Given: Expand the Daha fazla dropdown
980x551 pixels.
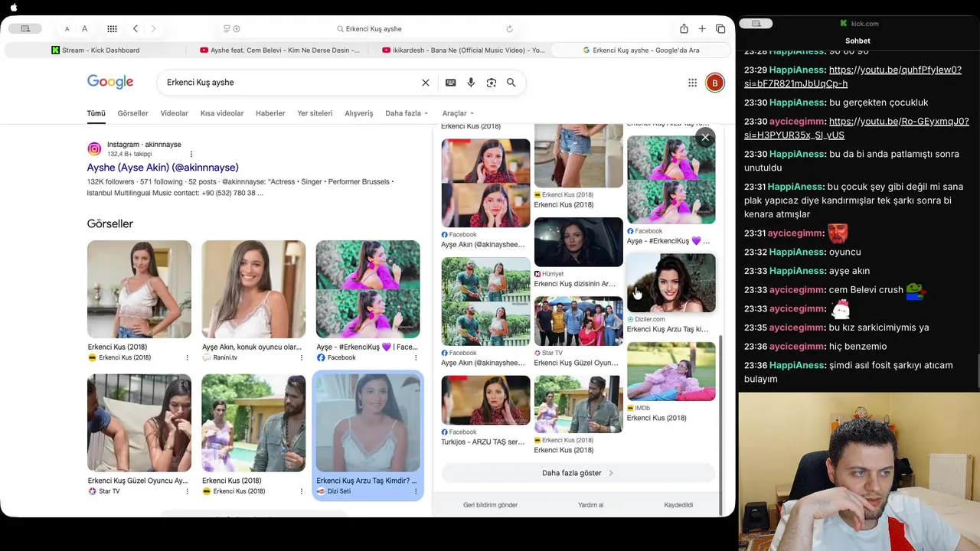Looking at the screenshot, I should pyautogui.click(x=407, y=113).
